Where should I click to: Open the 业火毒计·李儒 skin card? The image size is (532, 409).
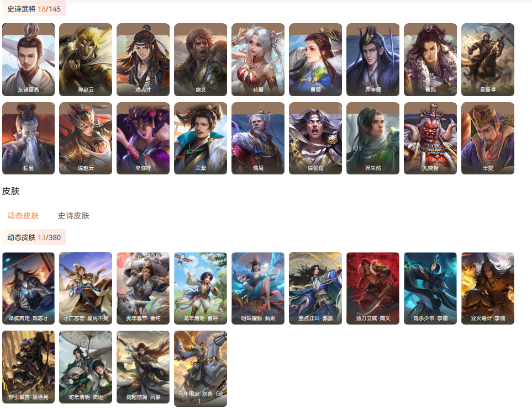pos(488,288)
